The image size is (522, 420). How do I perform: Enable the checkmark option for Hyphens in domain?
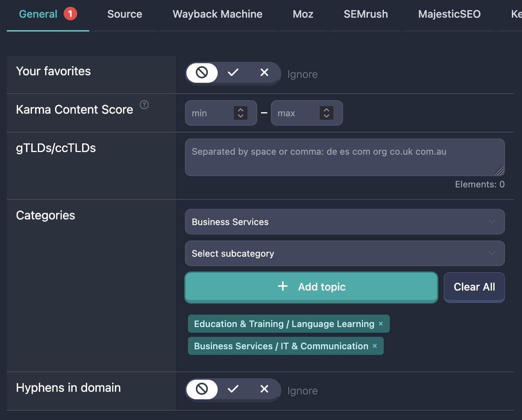233,389
